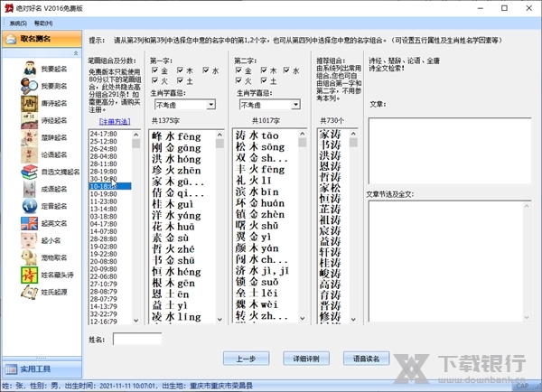Open the 姓氏起源 scroll icon
This screenshot has height=392, width=542.
(30, 293)
